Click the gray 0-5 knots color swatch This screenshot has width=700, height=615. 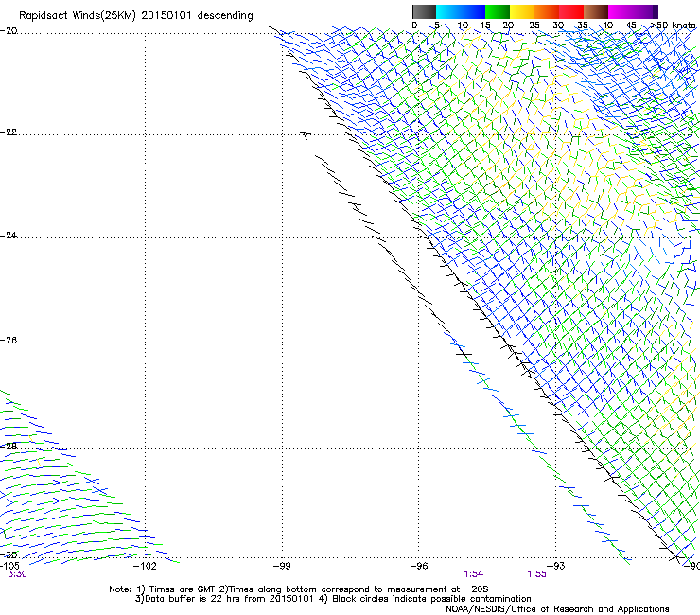[424, 11]
